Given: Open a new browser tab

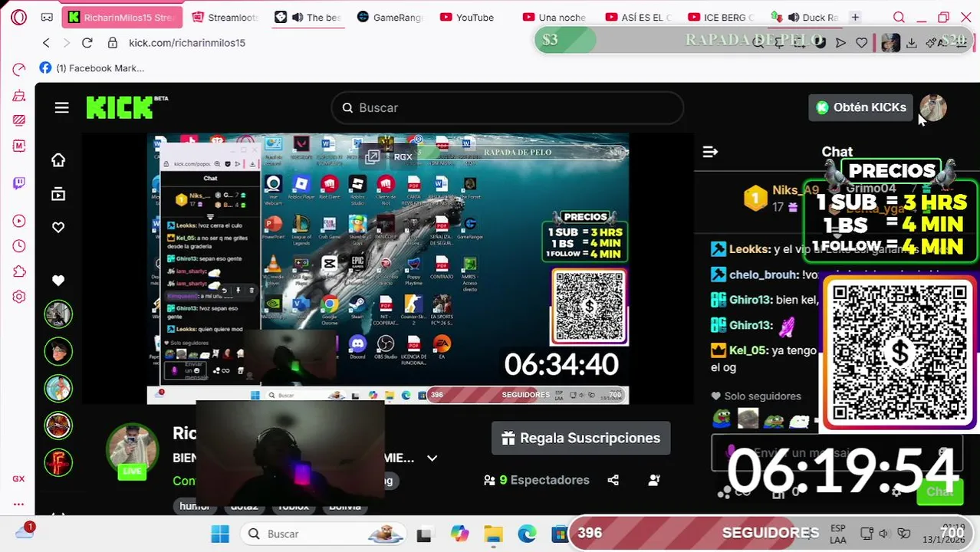Looking at the screenshot, I should click(x=855, y=17).
